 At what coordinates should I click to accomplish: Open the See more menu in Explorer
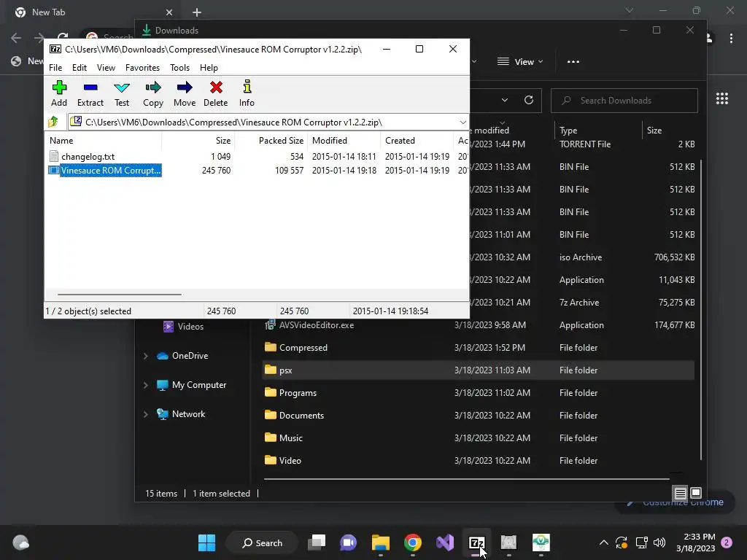click(x=573, y=62)
